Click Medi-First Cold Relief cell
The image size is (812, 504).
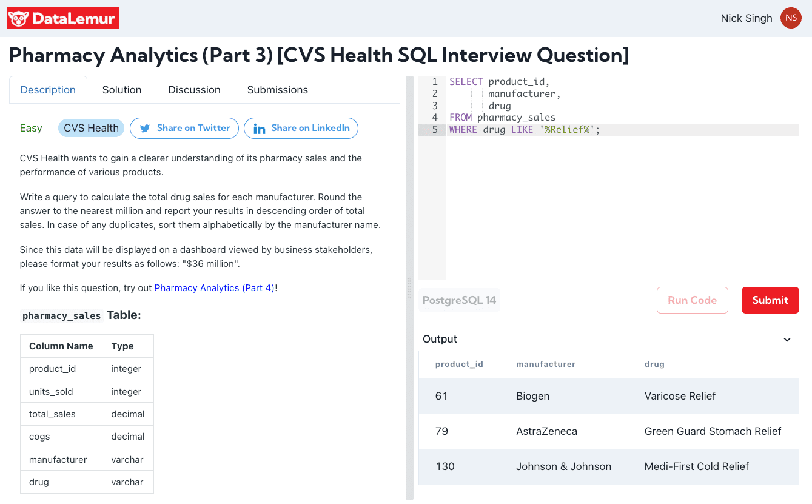[x=696, y=466]
